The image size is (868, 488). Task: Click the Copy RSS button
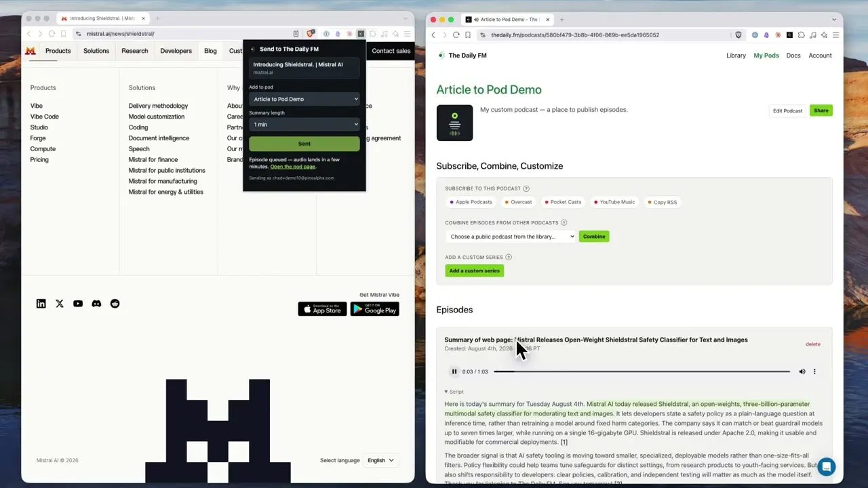(662, 202)
